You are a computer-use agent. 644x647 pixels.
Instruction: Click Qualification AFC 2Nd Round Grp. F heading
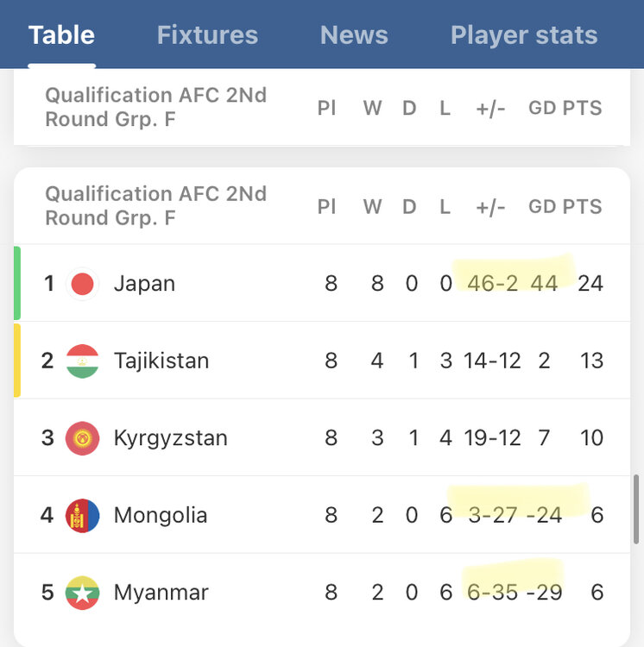click(155, 206)
